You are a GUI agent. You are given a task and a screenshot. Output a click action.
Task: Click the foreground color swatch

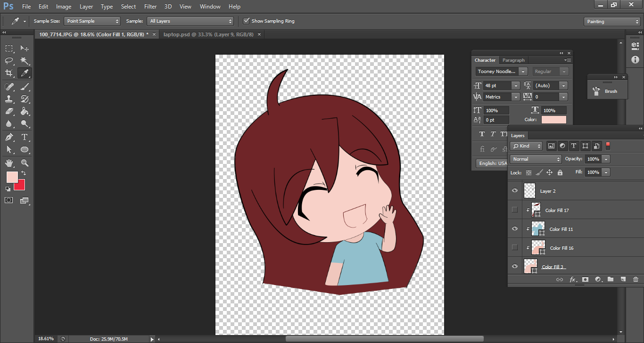click(x=12, y=177)
